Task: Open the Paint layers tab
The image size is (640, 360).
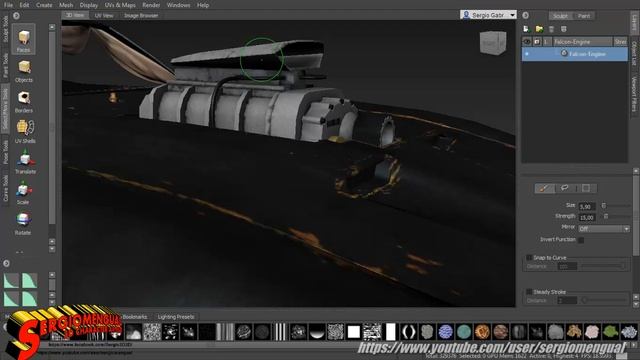Action: pos(584,16)
